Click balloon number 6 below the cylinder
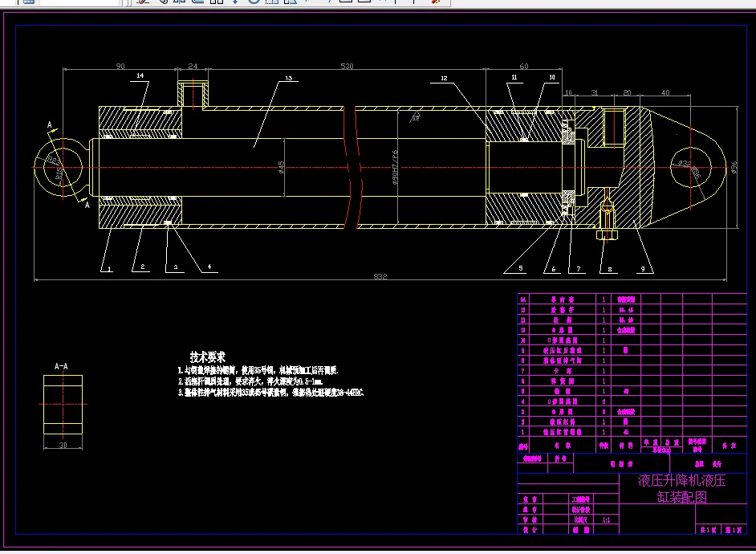The image size is (756, 554). (554, 269)
